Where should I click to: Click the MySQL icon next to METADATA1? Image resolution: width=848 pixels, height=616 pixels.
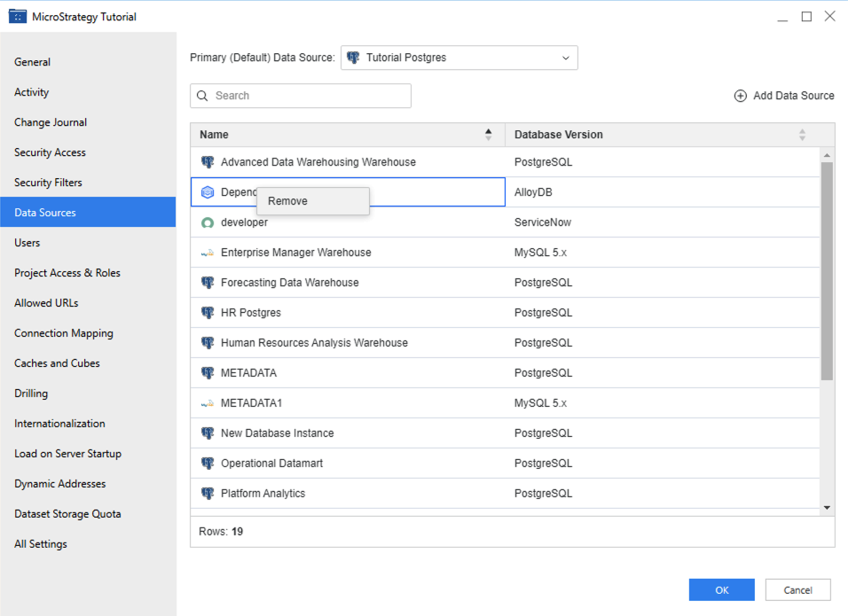coord(208,403)
